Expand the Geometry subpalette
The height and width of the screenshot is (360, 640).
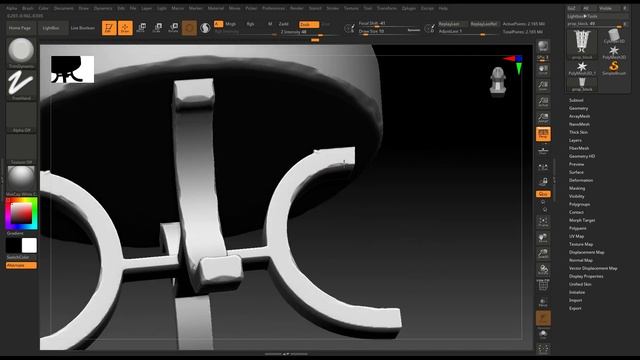(578, 108)
